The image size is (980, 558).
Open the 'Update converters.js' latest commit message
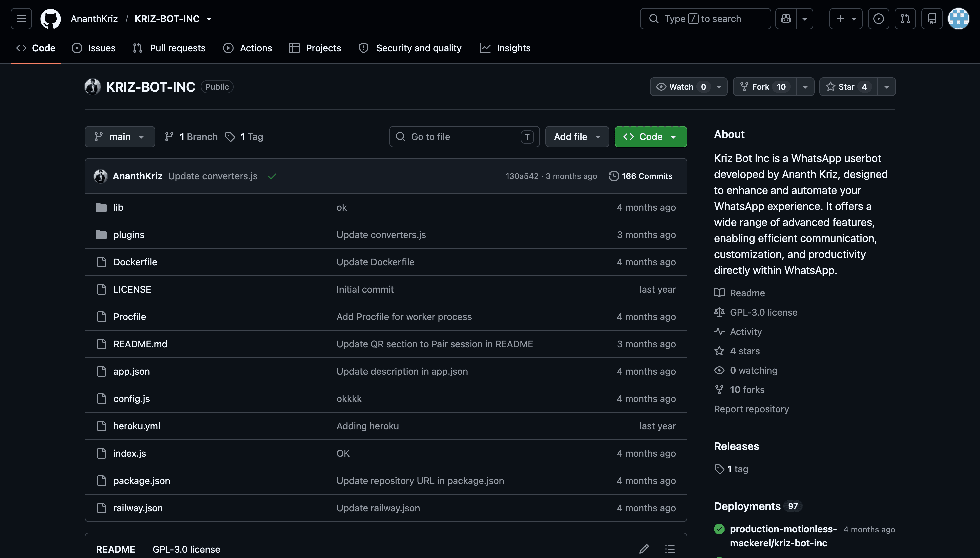pos(213,176)
